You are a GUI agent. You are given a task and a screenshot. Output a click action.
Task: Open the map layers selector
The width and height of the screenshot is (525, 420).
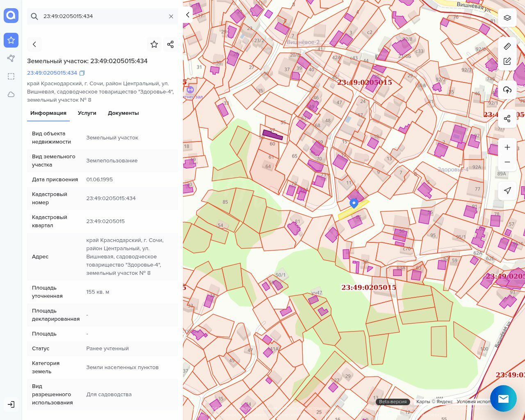[507, 18]
